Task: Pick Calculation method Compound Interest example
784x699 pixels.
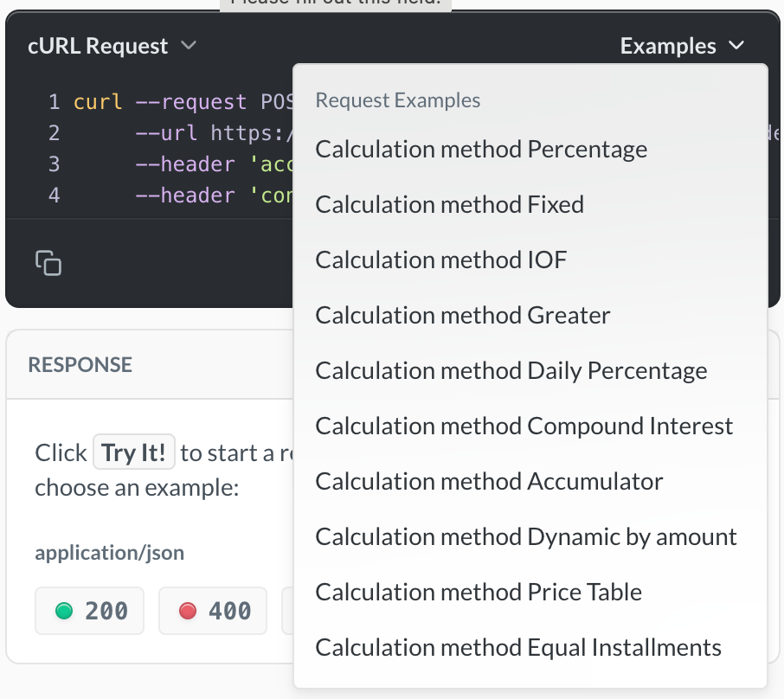Action: click(525, 426)
